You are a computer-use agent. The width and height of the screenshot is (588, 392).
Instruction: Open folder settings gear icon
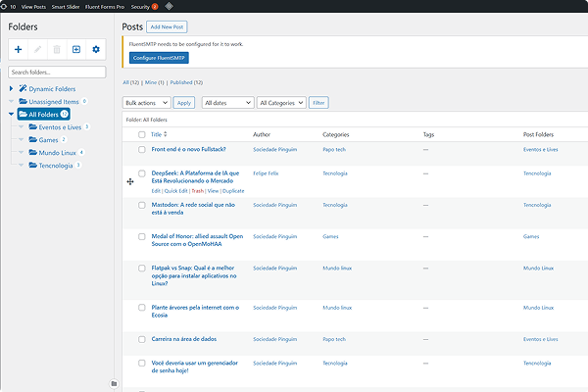[x=96, y=49]
